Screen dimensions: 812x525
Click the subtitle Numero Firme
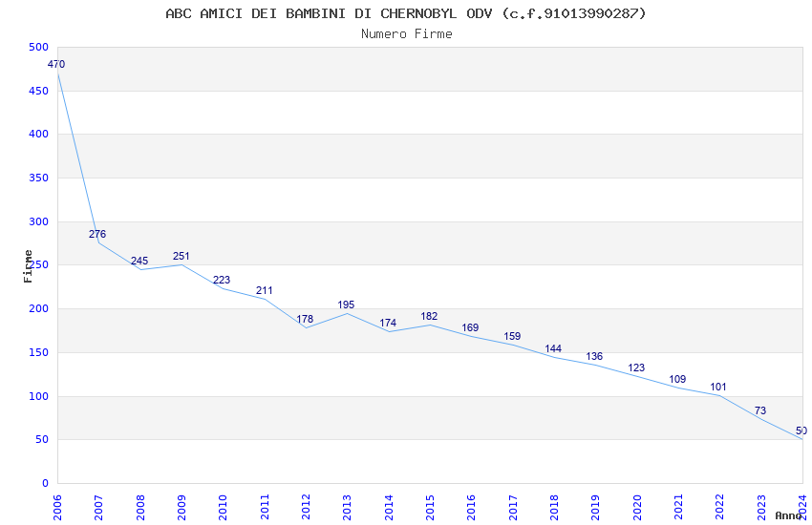407,33
